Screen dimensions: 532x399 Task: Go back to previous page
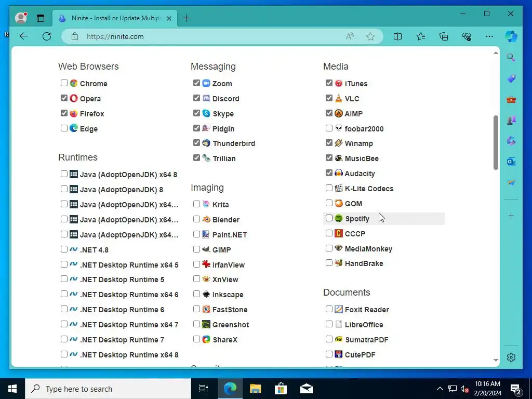[24, 36]
